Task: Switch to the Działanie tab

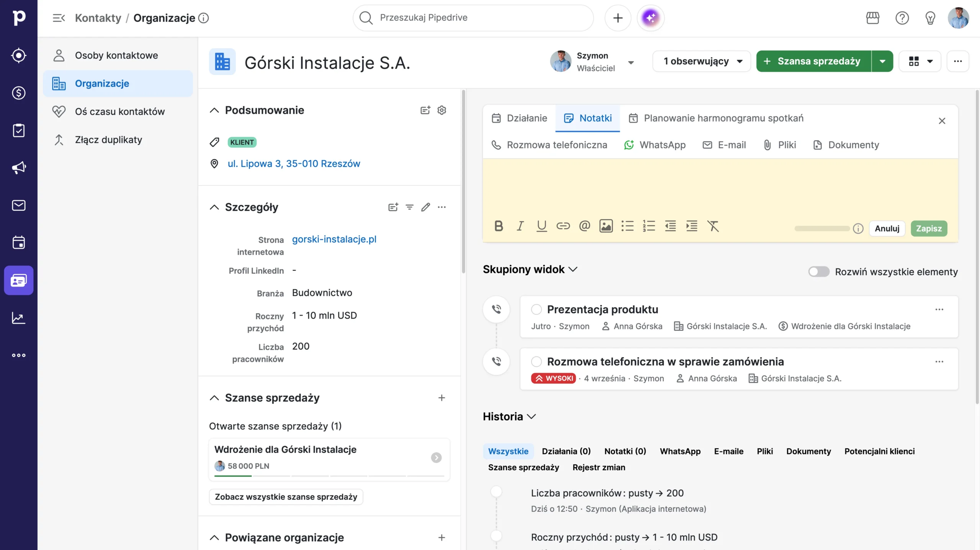Action: tap(519, 118)
